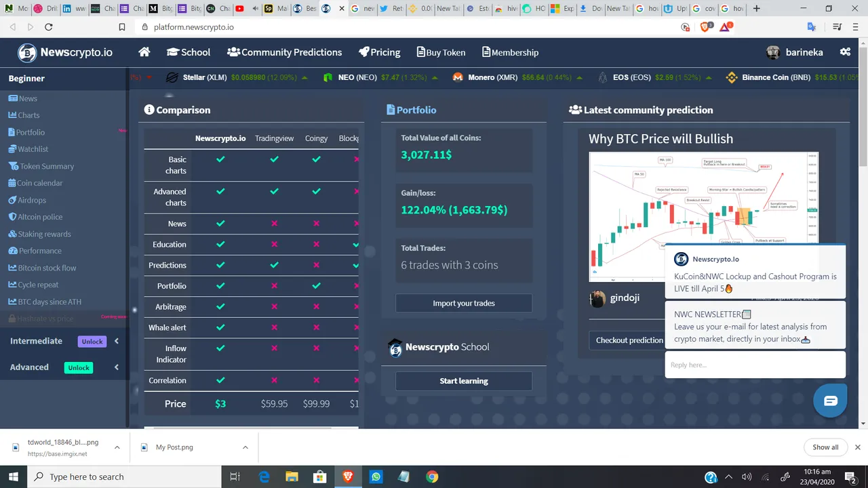The width and height of the screenshot is (868, 488).
Task: Click Stellar (XLM) ticker entry
Action: pyautogui.click(x=237, y=77)
